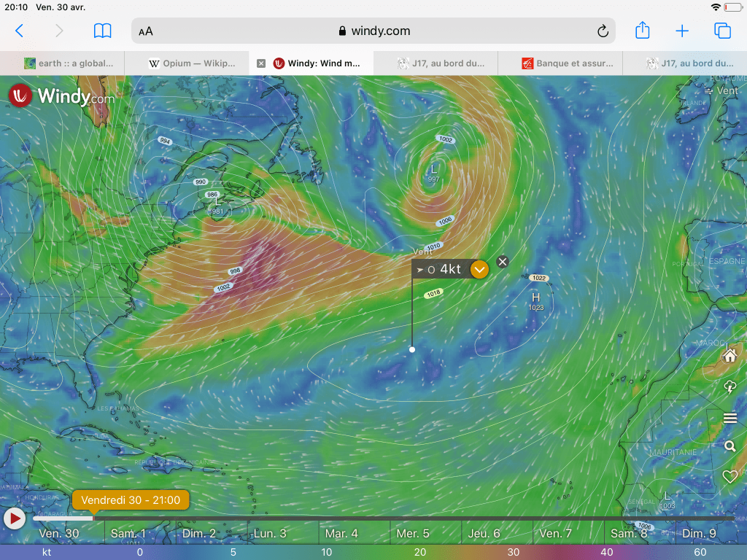Close the 4kt wind picker

pos(502,262)
